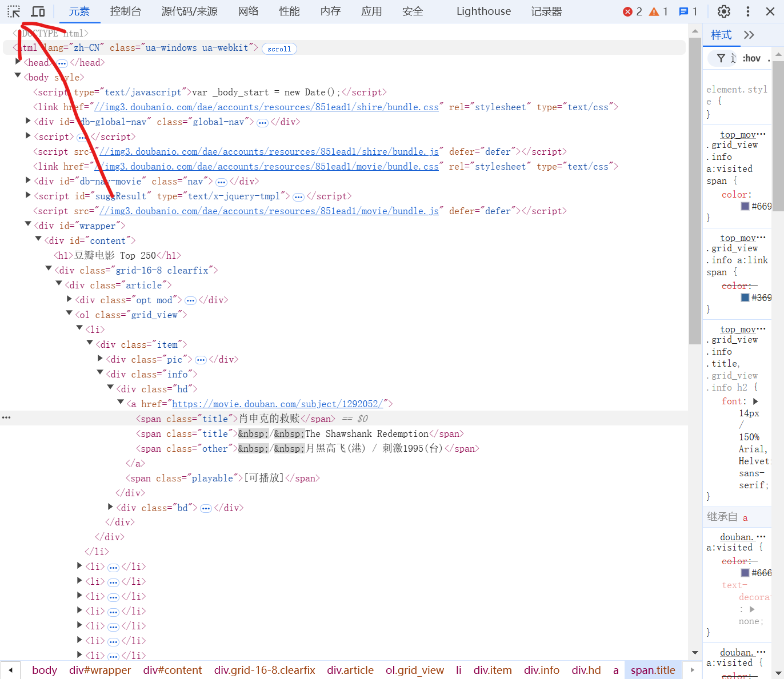The height and width of the screenshot is (679, 784).
Task: Expand ellipsis in sugResult script
Action: [x=298, y=196]
